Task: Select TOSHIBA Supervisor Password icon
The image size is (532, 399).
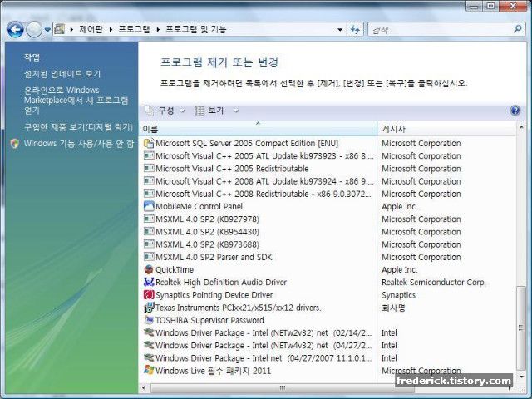Action: tap(149, 320)
